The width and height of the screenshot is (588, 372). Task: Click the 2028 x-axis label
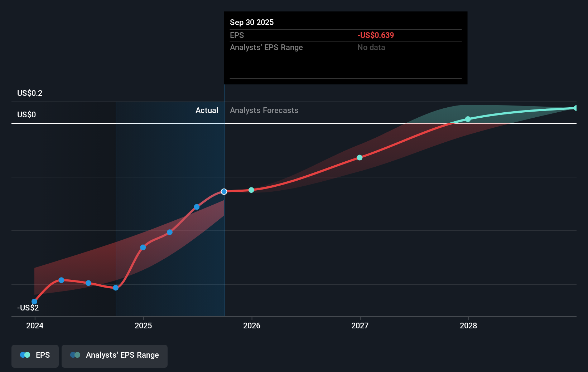point(468,325)
